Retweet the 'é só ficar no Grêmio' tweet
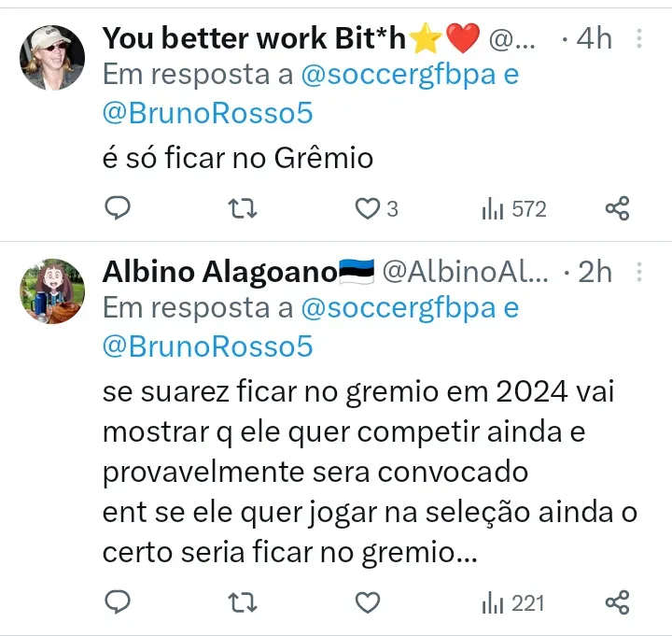The image size is (672, 636). (x=243, y=208)
